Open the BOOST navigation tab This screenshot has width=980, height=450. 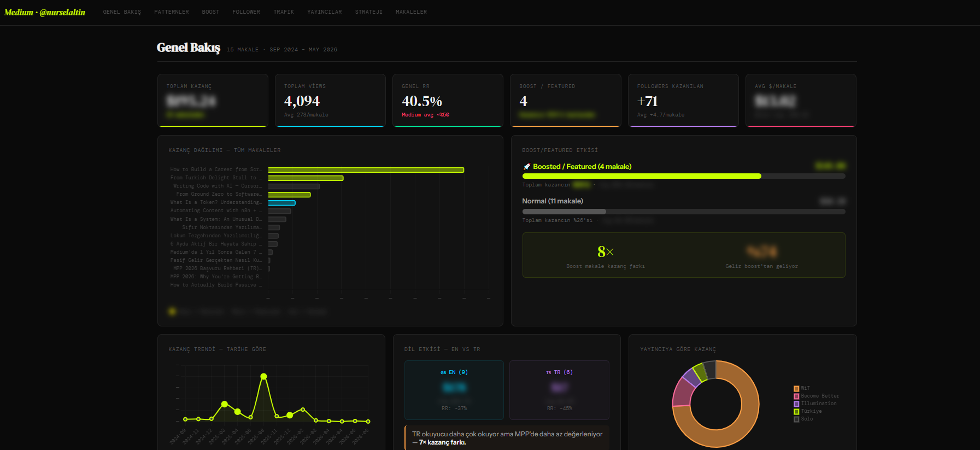(210, 12)
